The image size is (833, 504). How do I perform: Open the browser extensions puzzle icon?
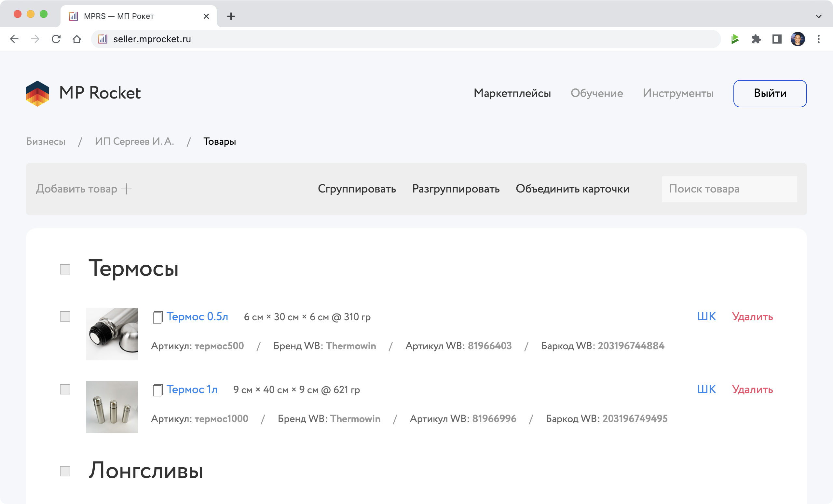click(756, 39)
